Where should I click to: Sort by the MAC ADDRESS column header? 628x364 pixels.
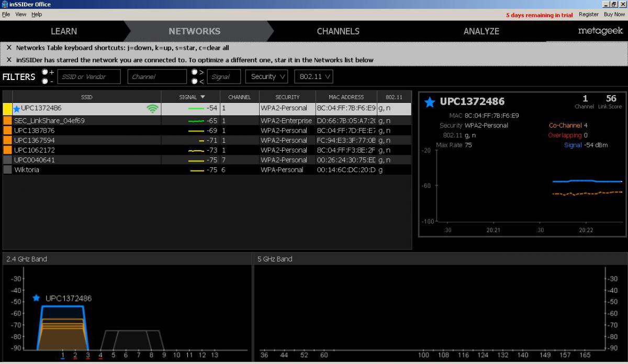click(x=346, y=97)
